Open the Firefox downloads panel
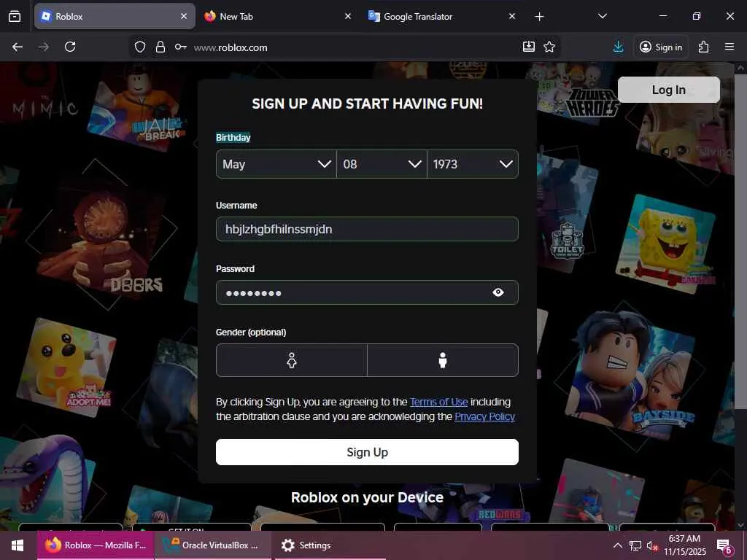 coord(618,47)
